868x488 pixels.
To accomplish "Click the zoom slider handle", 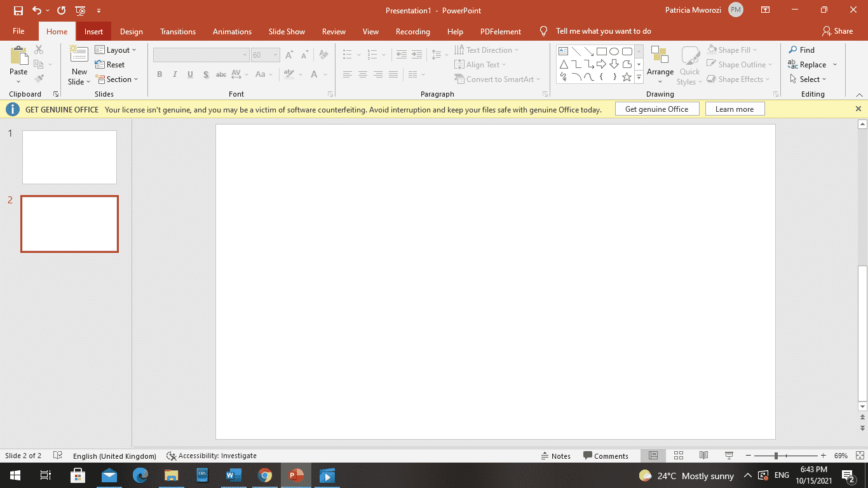I will [776, 456].
